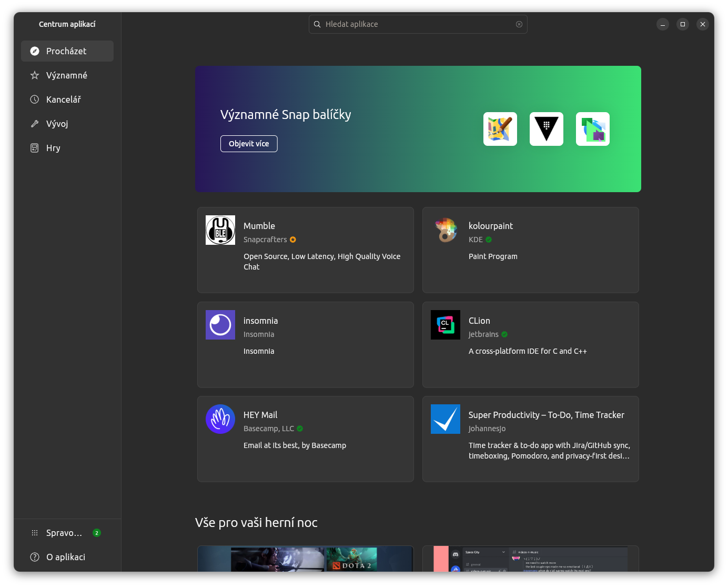Screen dimensions: 728x587
Task: Show the Hry category
Action: pos(67,148)
